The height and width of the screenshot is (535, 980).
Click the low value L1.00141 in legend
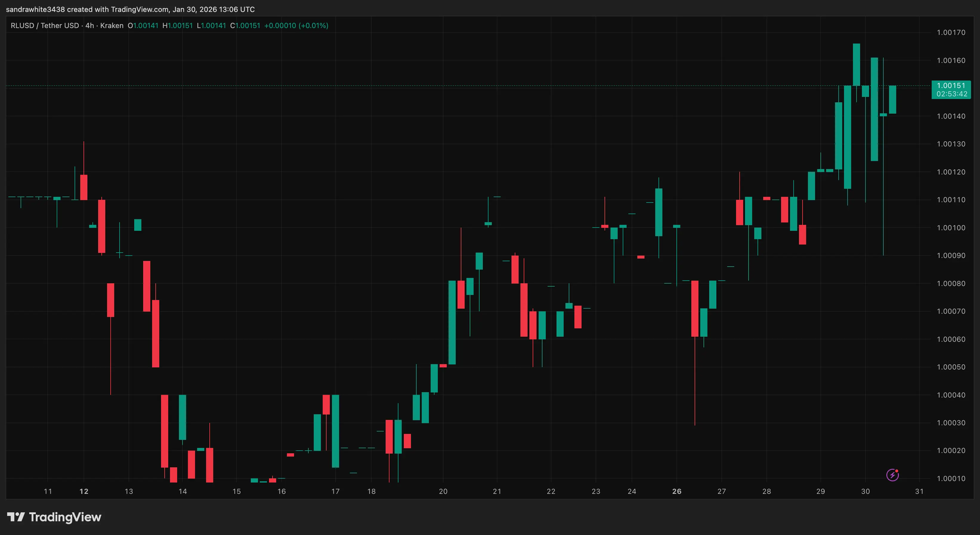[x=211, y=25]
